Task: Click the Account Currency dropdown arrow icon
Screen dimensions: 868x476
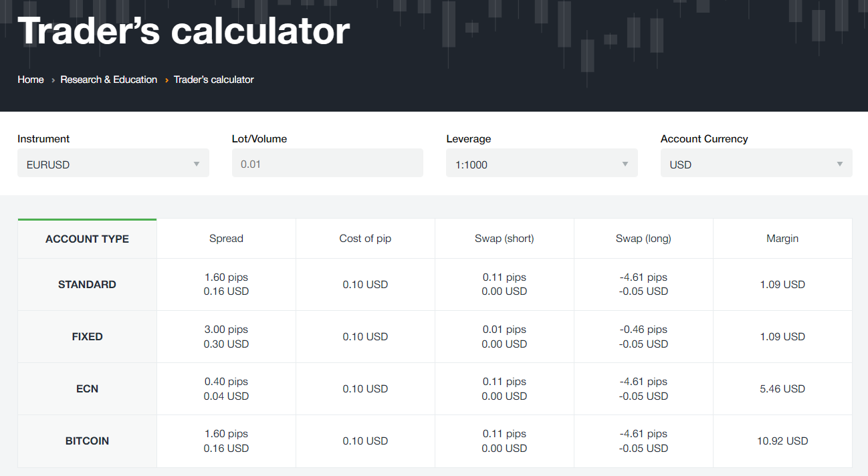Action: pyautogui.click(x=840, y=164)
